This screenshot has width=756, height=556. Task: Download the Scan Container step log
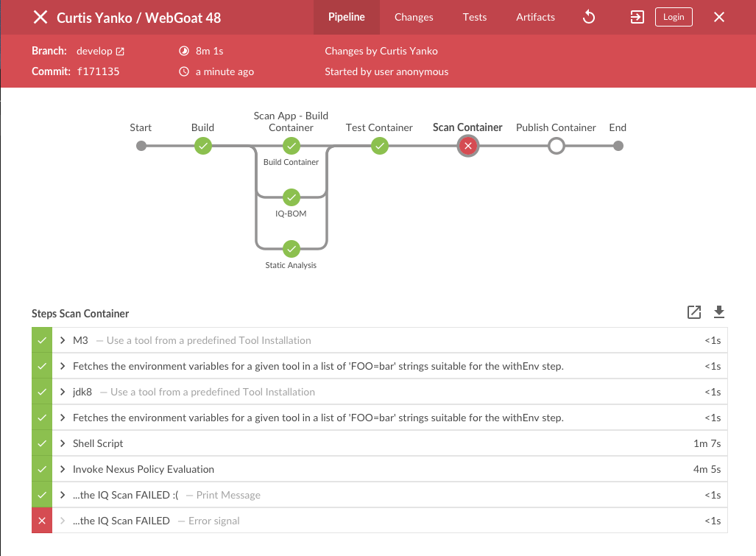[719, 312]
